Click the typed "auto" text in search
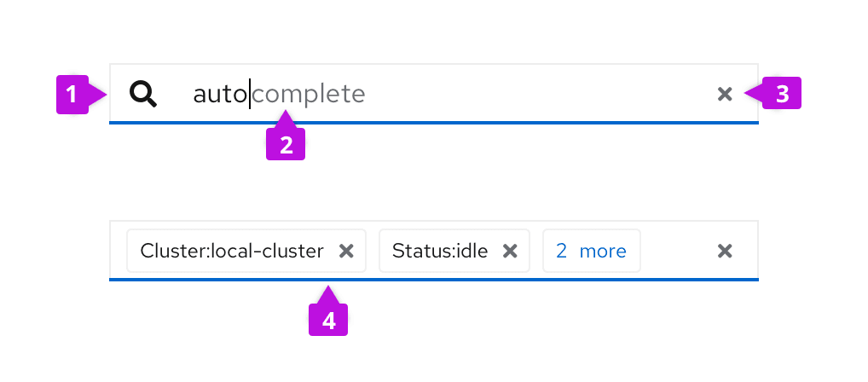868x382 pixels. [x=219, y=94]
